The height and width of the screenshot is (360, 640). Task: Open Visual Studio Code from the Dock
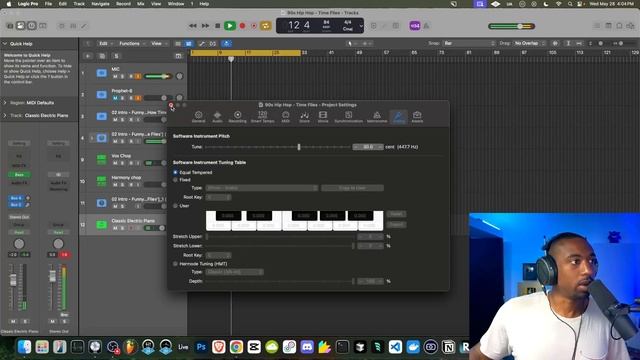(x=395, y=347)
